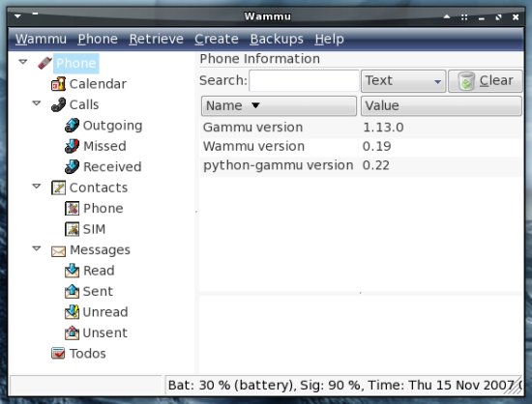Collapse the Calls tree branch
532x404 pixels.
click(37, 103)
